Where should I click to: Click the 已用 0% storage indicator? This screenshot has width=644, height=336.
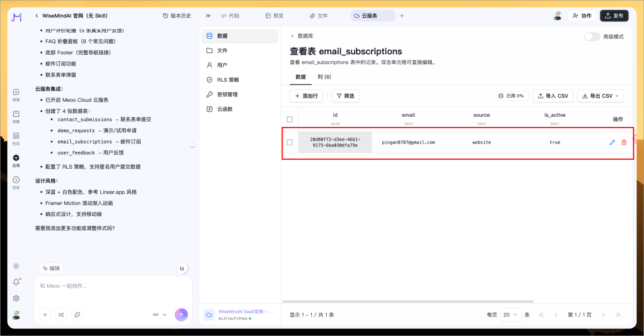coord(511,96)
